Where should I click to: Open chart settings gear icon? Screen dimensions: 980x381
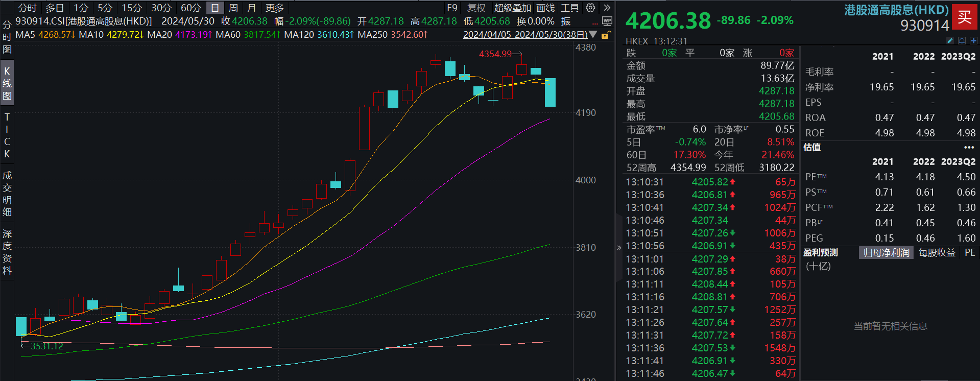pyautogui.click(x=590, y=8)
